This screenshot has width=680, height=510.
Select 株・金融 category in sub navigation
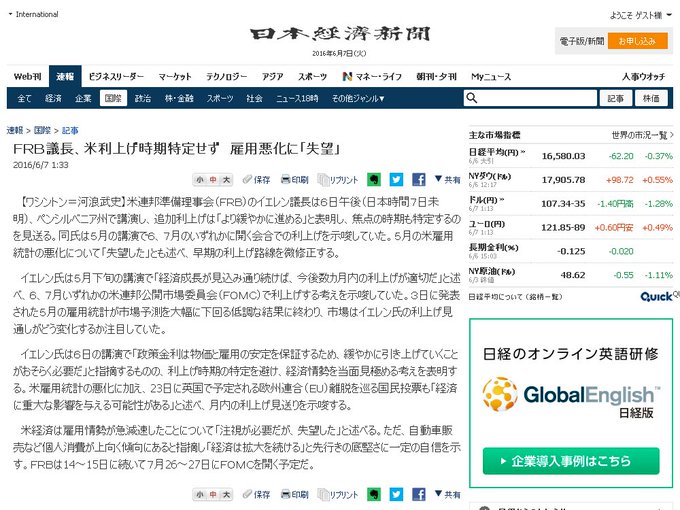[x=179, y=98]
